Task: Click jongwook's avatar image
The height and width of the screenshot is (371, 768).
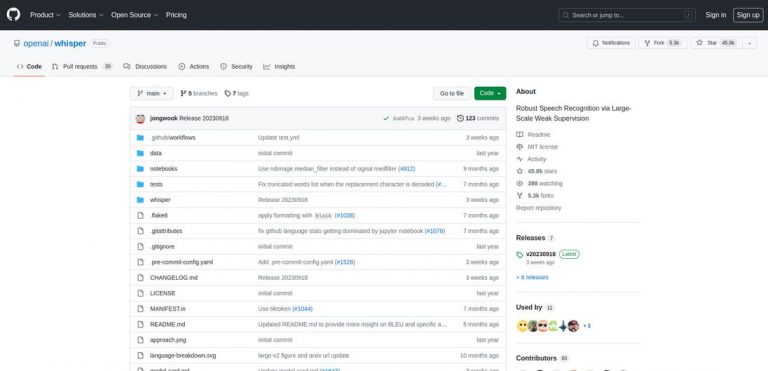Action: [141, 119]
